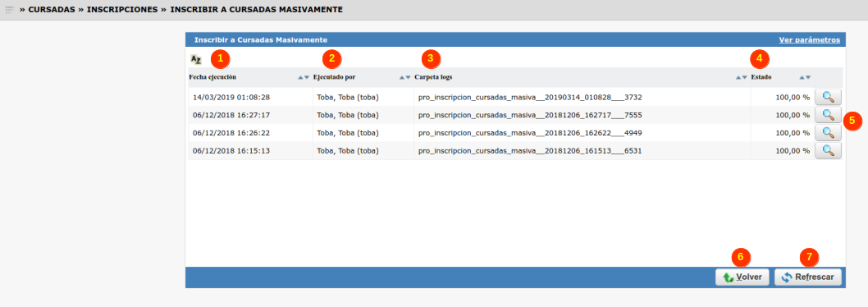The height and width of the screenshot is (307, 868).
Task: Click the Fecha ejecución column header
Action: pyautogui.click(x=213, y=77)
